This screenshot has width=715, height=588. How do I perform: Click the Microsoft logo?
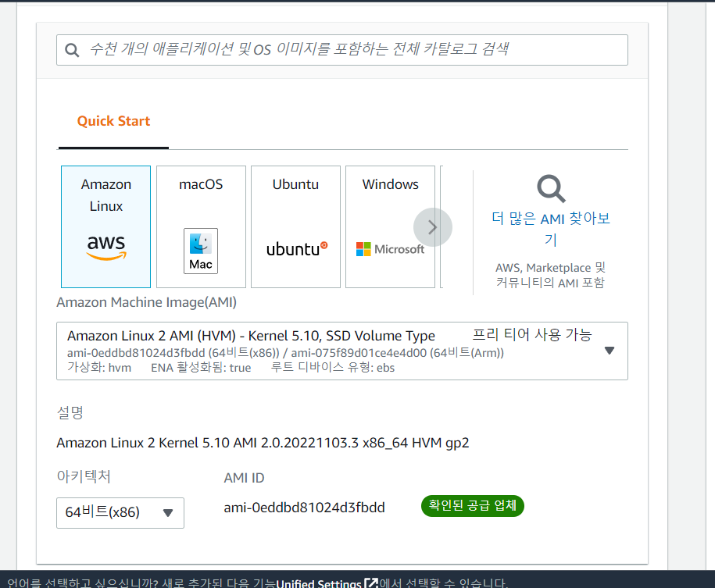click(390, 249)
